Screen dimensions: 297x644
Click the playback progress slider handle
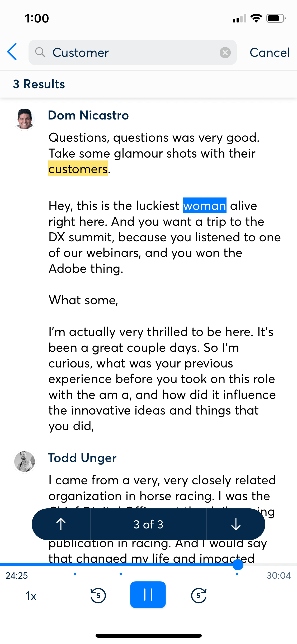point(238,565)
